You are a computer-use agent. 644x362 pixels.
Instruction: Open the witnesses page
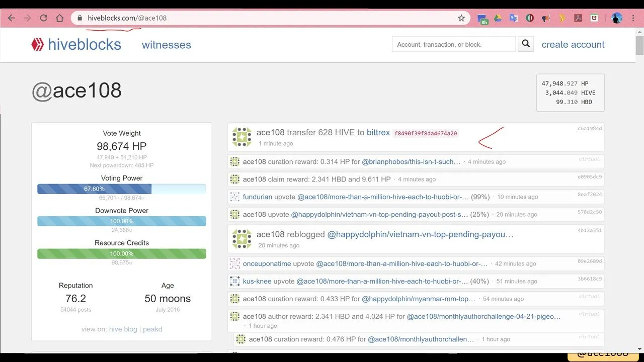point(167,45)
